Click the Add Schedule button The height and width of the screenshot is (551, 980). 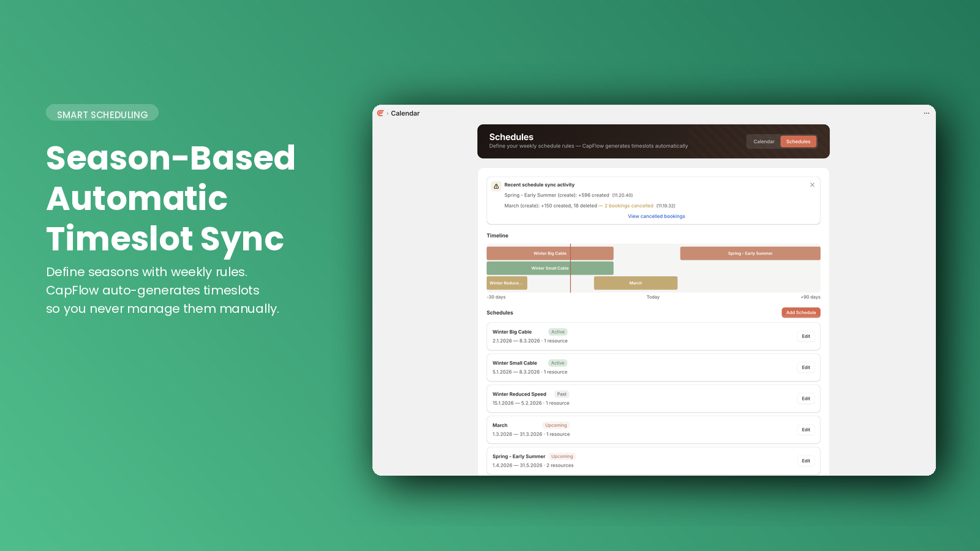801,313
